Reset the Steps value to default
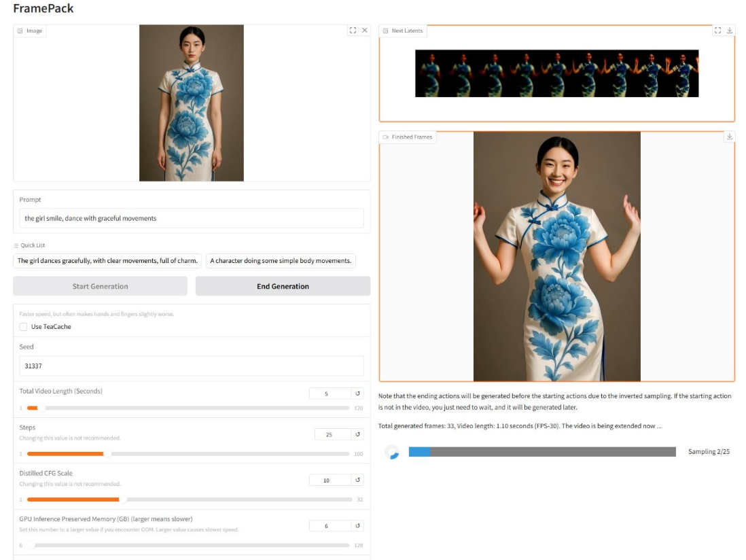Image resolution: width=746 pixels, height=560 pixels. tap(357, 434)
